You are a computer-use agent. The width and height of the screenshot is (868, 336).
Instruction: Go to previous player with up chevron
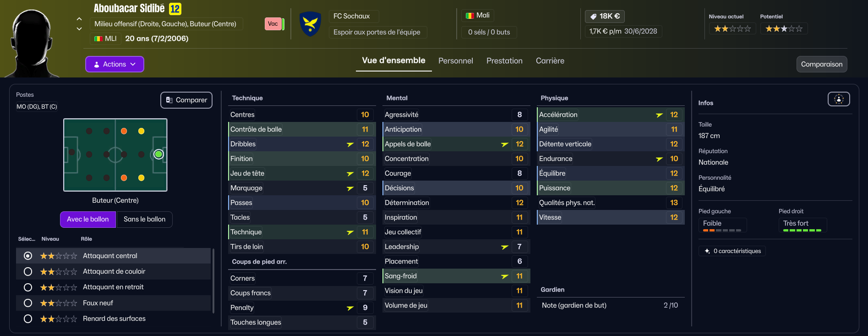point(79,19)
